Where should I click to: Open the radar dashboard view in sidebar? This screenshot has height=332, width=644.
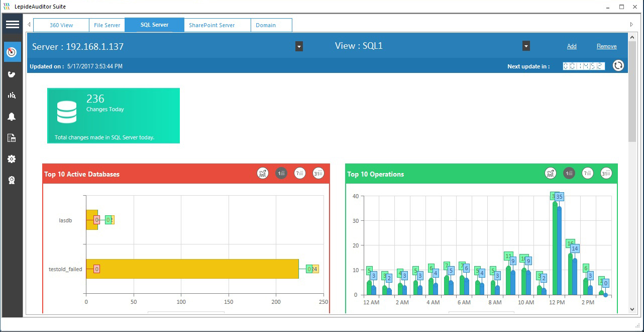coord(12,52)
